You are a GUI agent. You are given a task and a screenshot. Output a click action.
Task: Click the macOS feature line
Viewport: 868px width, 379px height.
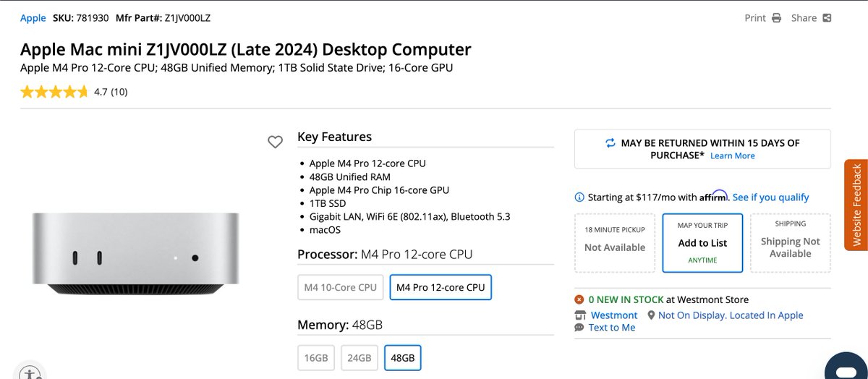325,230
